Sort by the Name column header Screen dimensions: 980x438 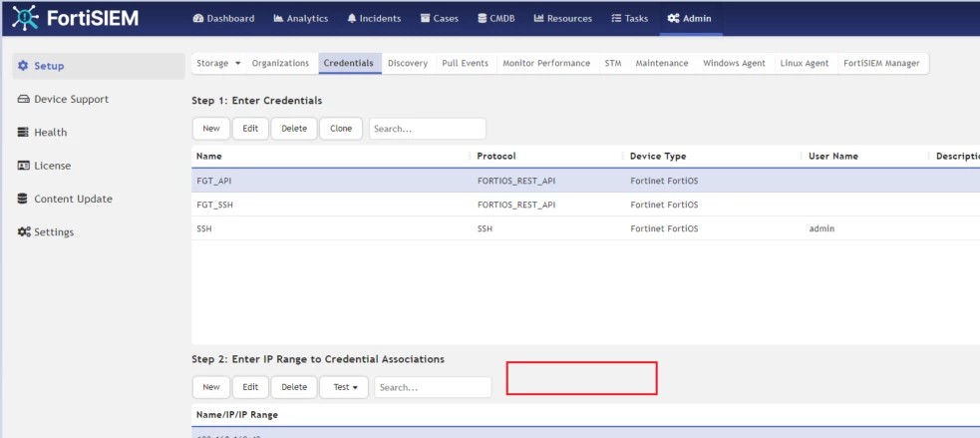coord(208,156)
